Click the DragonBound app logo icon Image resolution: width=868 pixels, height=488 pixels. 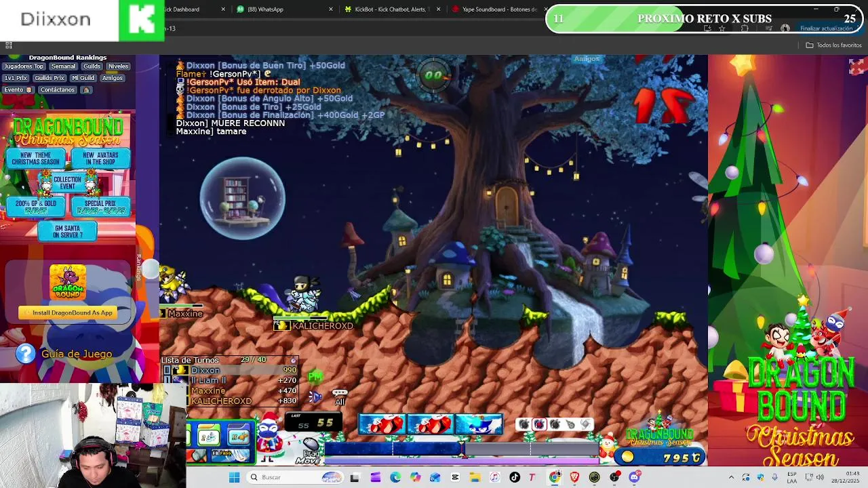coord(68,282)
